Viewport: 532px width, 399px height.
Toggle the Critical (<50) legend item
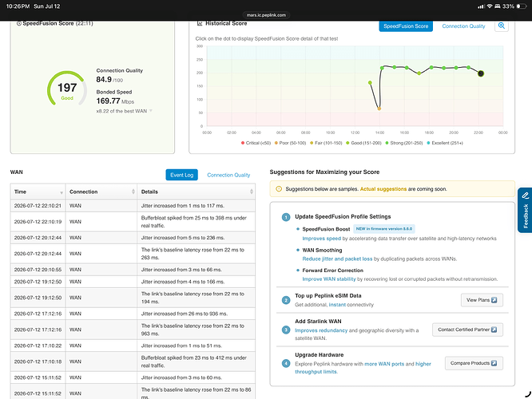click(x=256, y=143)
